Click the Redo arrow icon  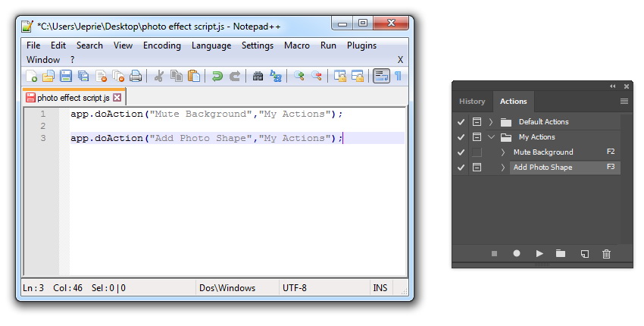click(x=235, y=76)
